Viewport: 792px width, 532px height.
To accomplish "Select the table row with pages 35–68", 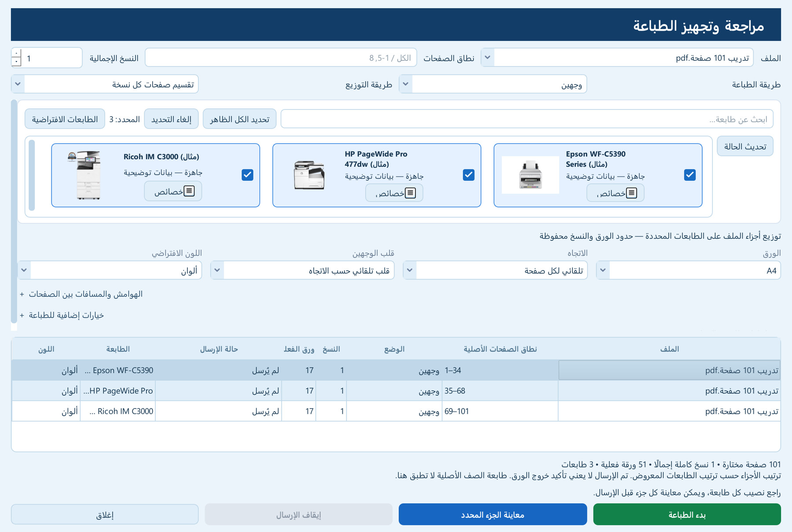I will pos(396,390).
